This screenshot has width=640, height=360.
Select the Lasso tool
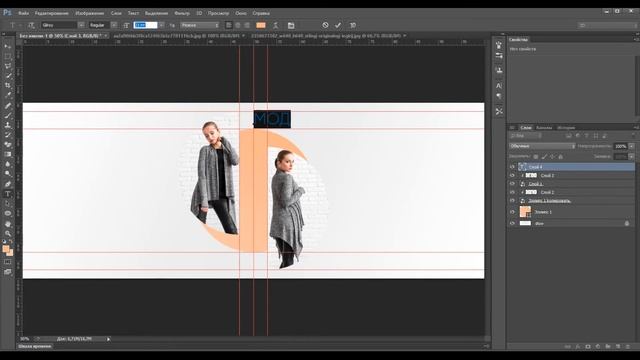(8, 66)
